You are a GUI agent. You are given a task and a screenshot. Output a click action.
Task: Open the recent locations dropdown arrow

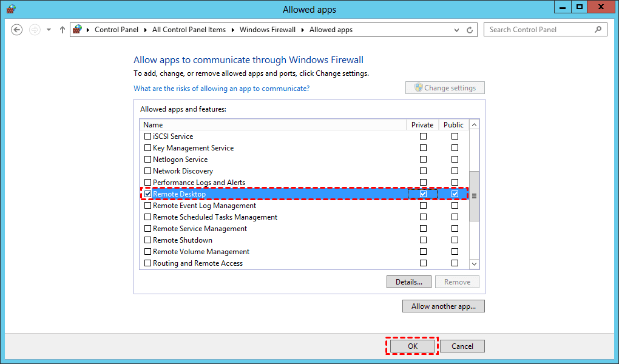[x=49, y=30]
